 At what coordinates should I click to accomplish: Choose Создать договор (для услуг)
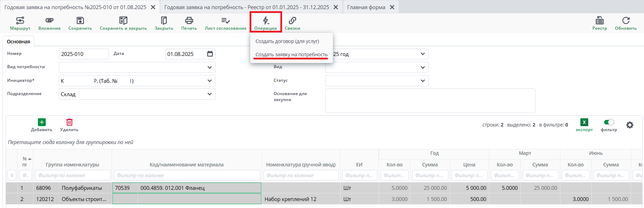[x=287, y=41]
